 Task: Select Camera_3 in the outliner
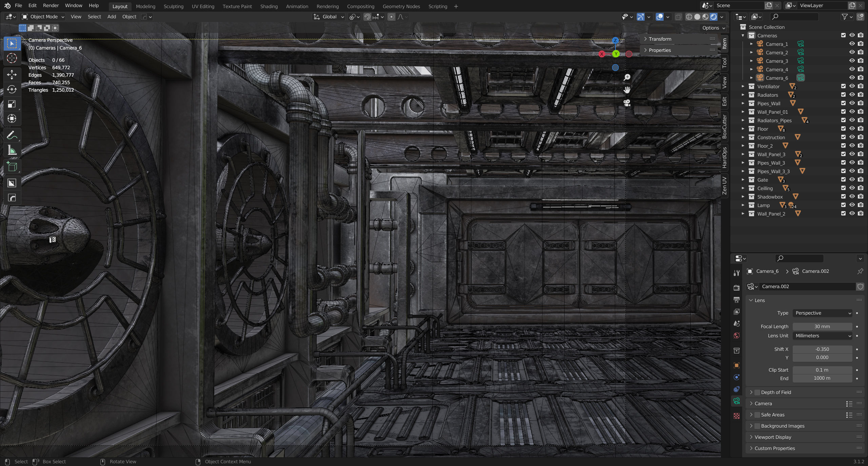(776, 61)
